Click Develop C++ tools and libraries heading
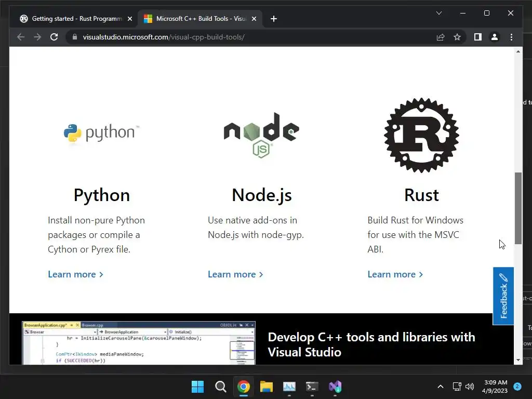Viewport: 532px width, 399px height. pos(371,344)
